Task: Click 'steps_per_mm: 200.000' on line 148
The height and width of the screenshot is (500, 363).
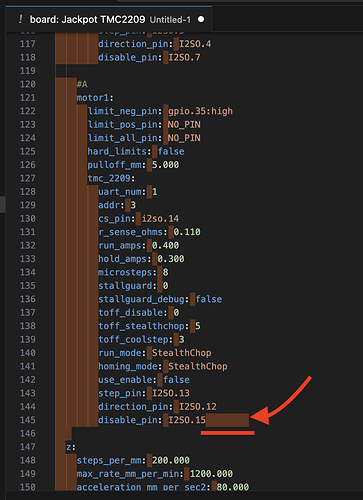Action: (133, 460)
